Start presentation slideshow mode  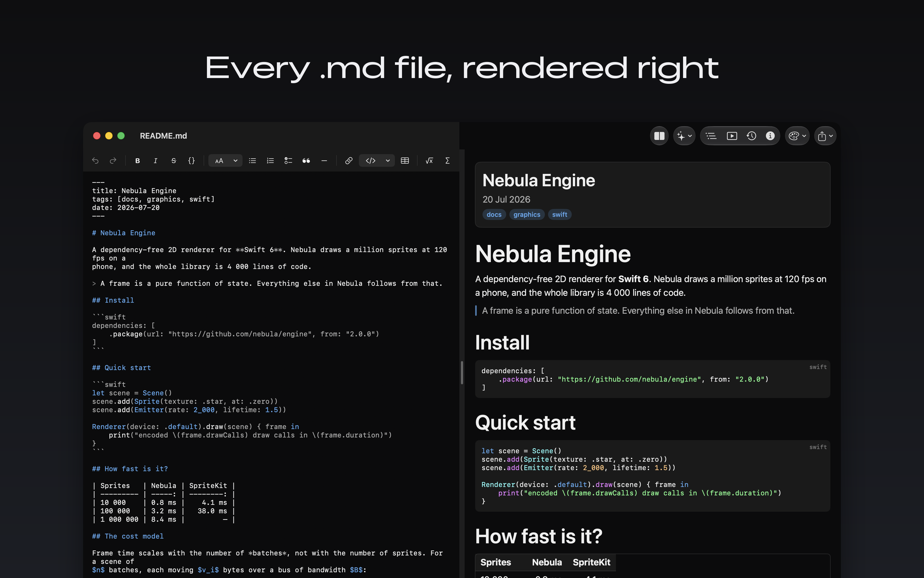coord(732,136)
